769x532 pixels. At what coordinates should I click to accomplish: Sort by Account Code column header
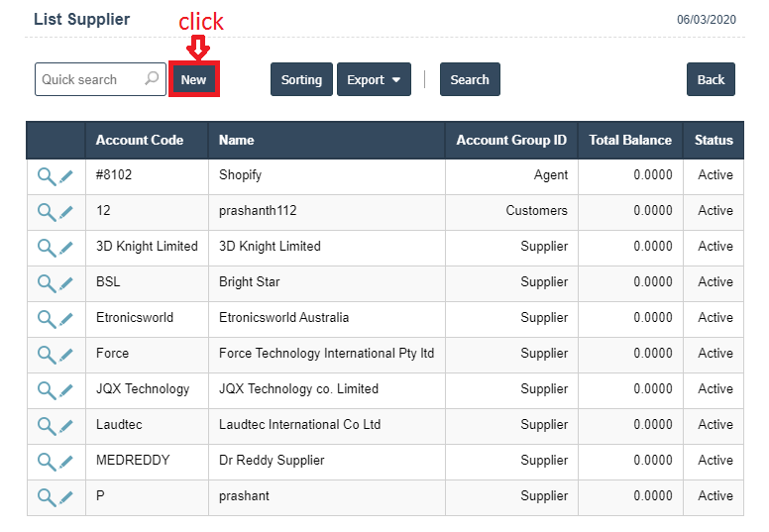pos(140,141)
